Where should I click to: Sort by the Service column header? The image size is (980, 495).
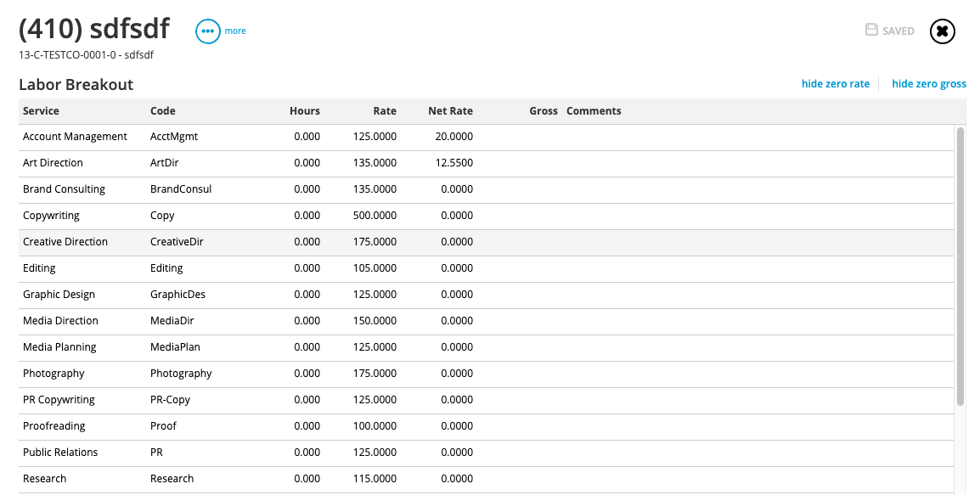(42, 110)
